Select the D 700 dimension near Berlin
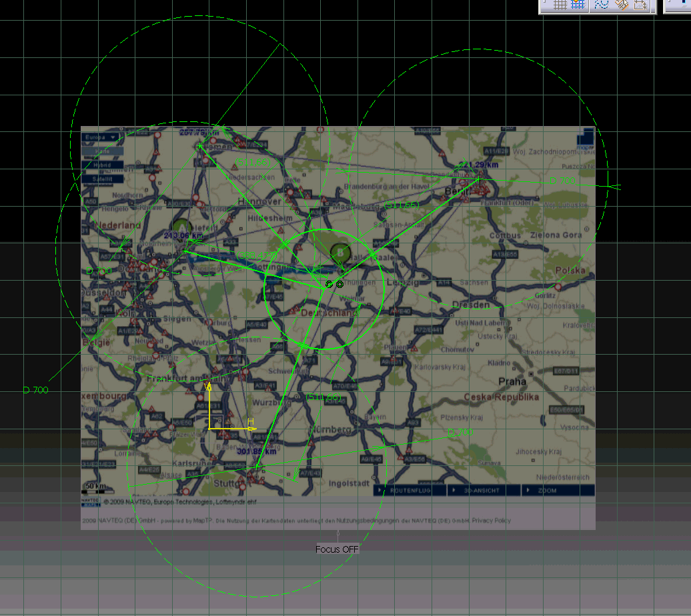The image size is (691, 616). 563,181
